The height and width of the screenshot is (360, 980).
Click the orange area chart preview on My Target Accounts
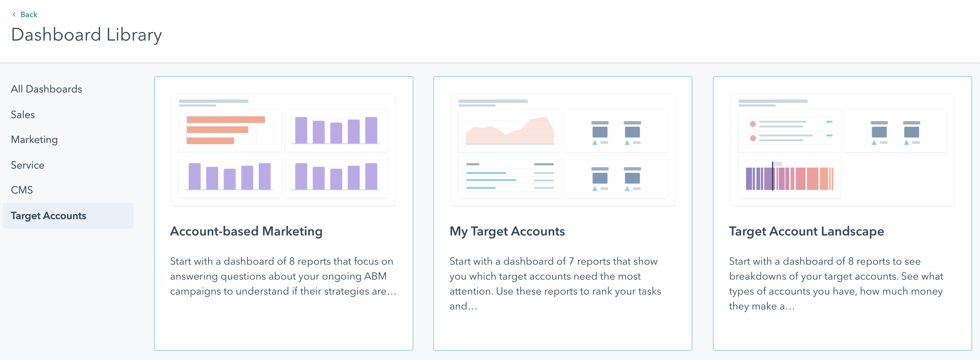[510, 130]
